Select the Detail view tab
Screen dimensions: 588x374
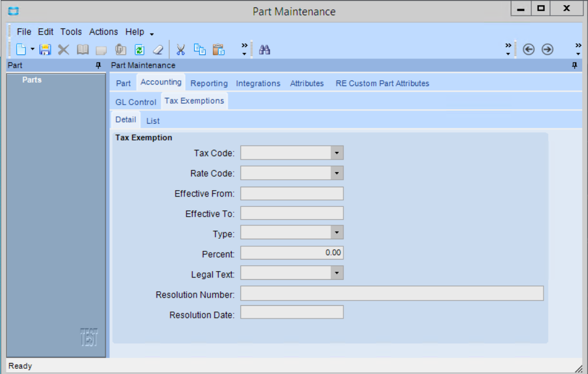tap(125, 120)
